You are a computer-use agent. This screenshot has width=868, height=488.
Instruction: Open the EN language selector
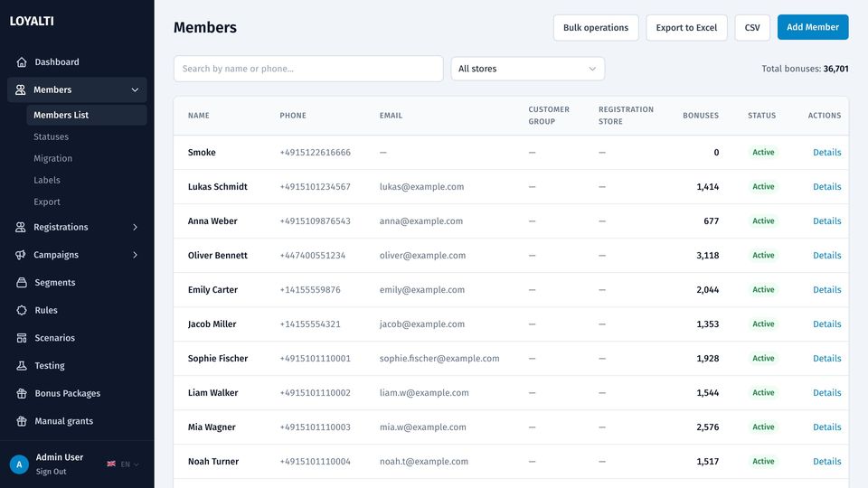129,465
